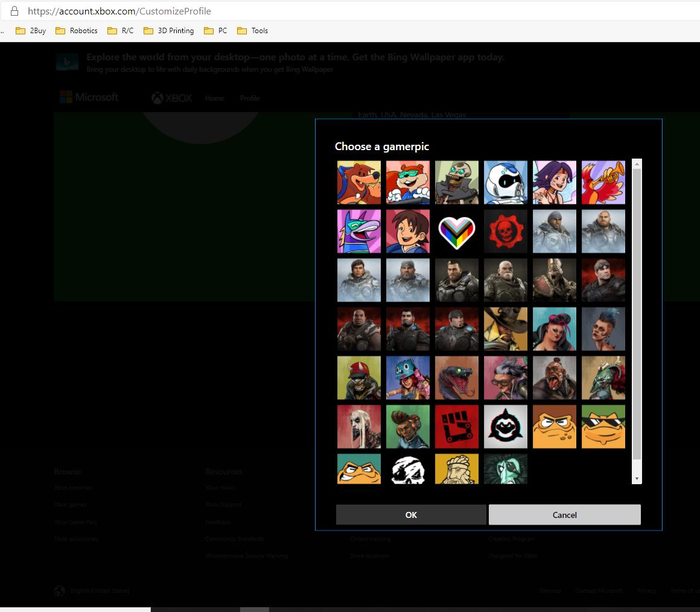The image size is (700, 612).
Task: Open the R/C bookmarks folder
Action: coord(121,31)
